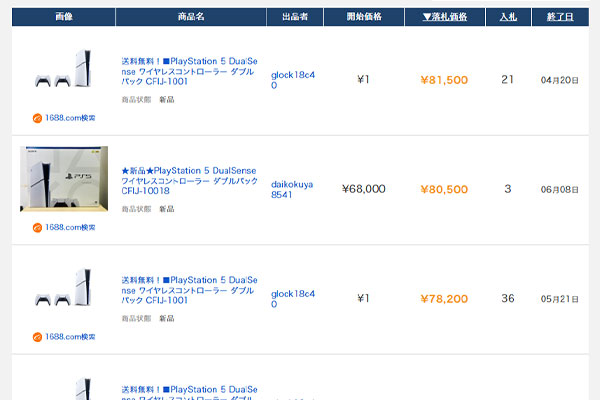Click the ¥81,500 winning price
Viewport: 600px width, 400px height.
(x=444, y=80)
